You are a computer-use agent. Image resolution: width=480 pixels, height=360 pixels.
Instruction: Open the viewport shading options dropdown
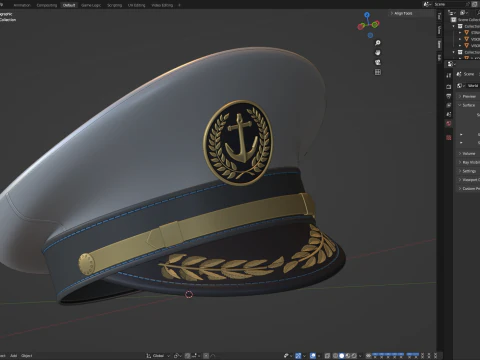point(360,355)
